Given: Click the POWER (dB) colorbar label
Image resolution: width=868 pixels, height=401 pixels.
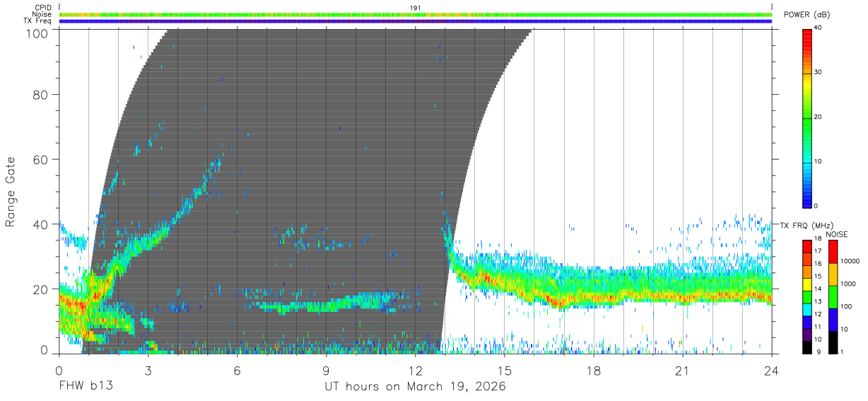Looking at the screenshot, I should point(807,15).
